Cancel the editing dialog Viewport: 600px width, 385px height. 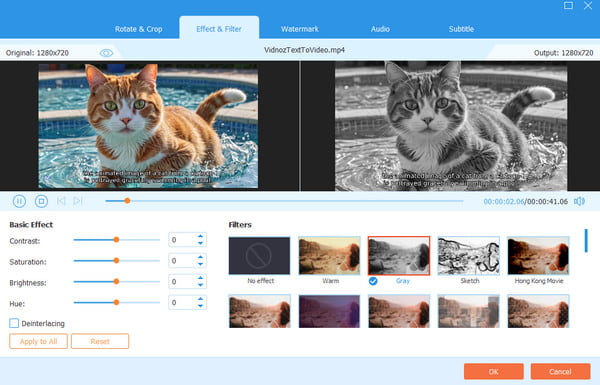click(x=560, y=371)
